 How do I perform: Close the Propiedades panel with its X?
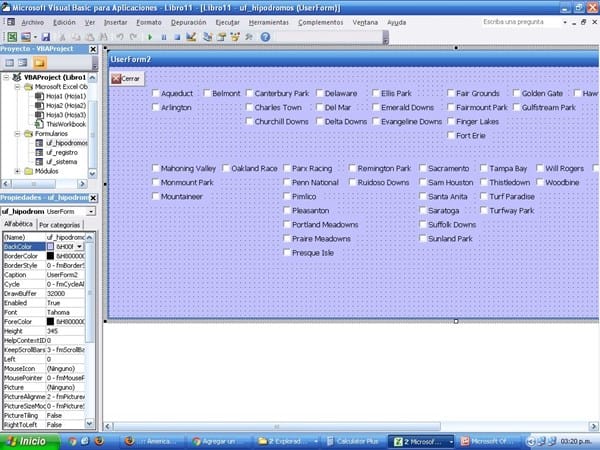[93, 198]
